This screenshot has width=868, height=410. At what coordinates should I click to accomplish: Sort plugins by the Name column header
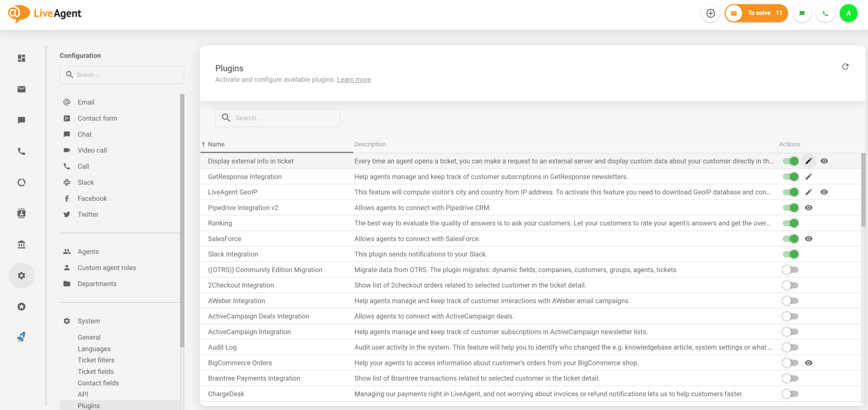pos(216,144)
